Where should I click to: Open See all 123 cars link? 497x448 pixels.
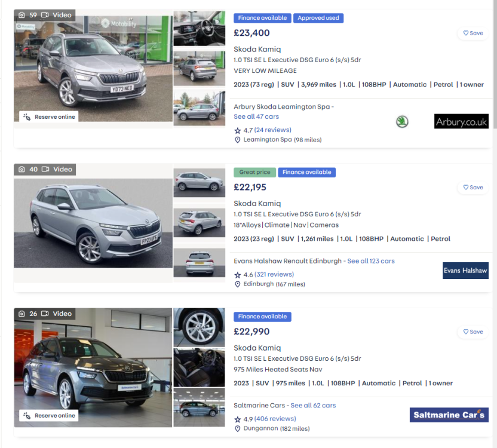(x=371, y=261)
